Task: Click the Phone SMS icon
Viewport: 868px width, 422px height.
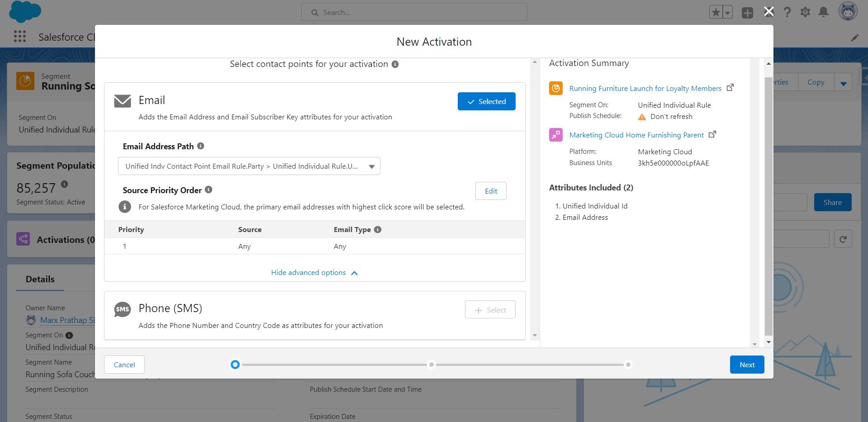Action: (x=123, y=309)
